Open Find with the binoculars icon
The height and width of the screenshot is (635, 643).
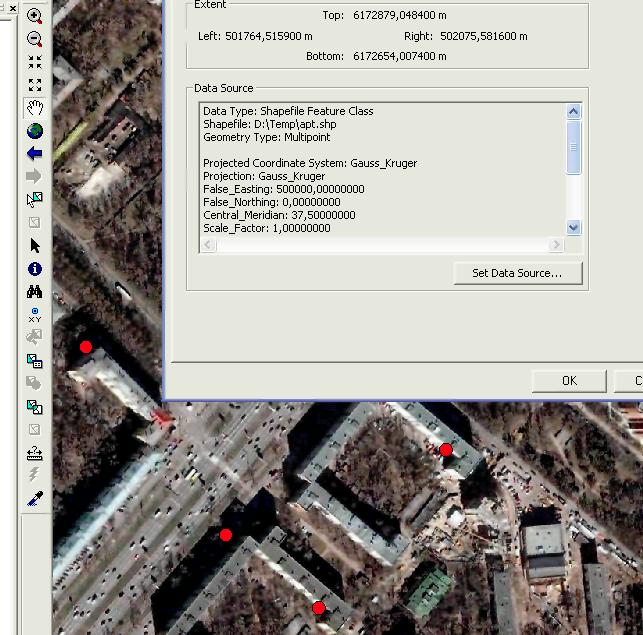coord(34,292)
